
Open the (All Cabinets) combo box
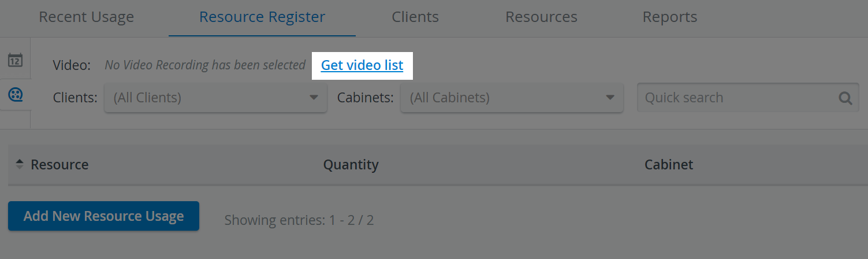pos(512,98)
